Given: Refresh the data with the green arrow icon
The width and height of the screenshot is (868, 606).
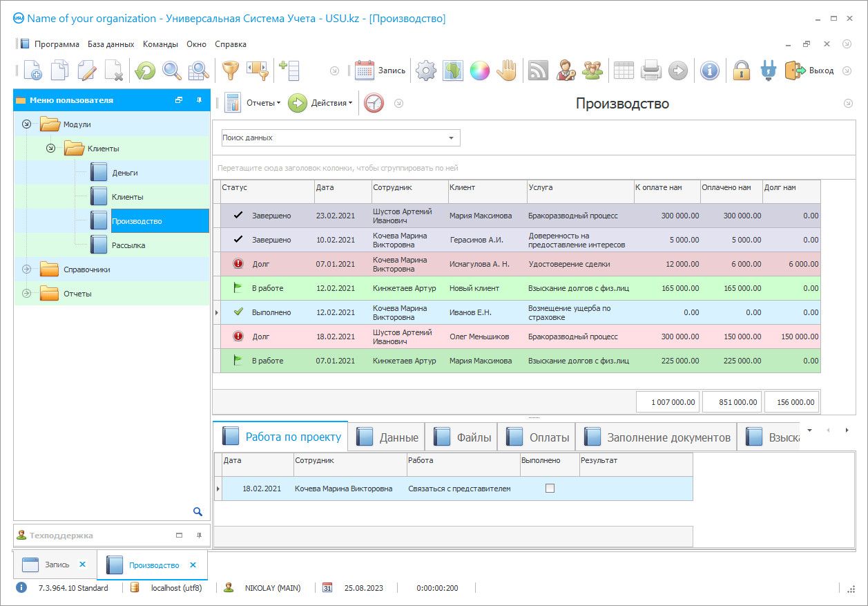Looking at the screenshot, I should [145, 70].
